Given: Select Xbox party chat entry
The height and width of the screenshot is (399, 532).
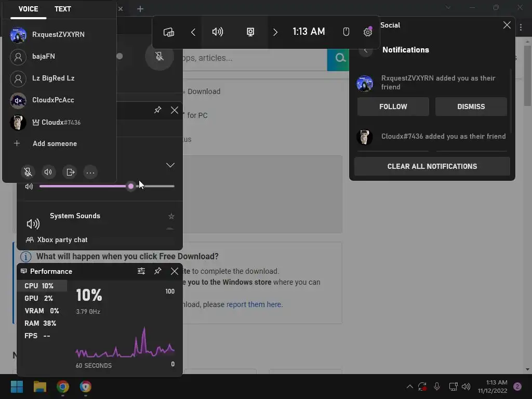Looking at the screenshot, I should coord(57,240).
